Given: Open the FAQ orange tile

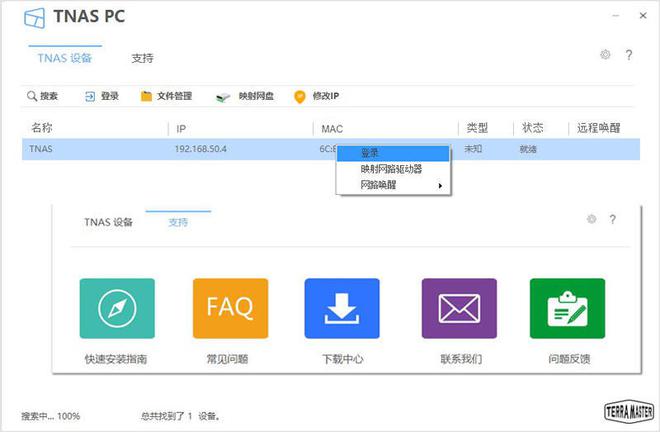Looking at the screenshot, I should (x=230, y=308).
